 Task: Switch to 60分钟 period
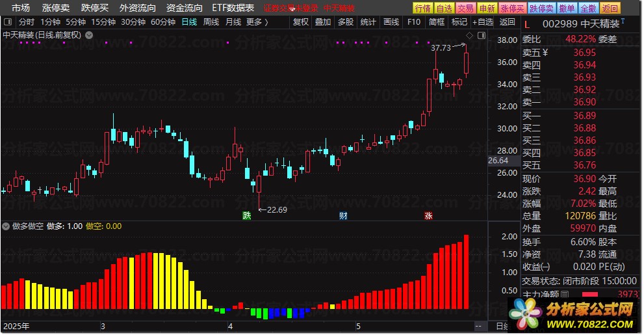tap(163, 21)
